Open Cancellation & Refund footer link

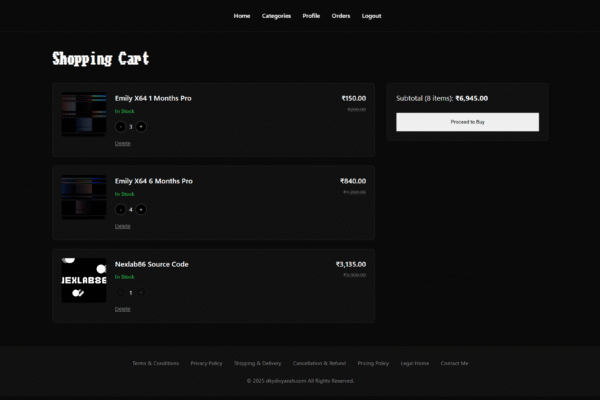pyautogui.click(x=319, y=363)
